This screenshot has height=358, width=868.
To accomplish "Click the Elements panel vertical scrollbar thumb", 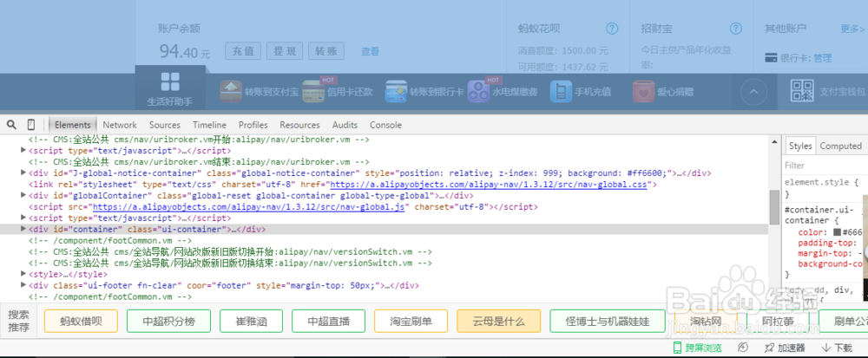I will (x=774, y=206).
